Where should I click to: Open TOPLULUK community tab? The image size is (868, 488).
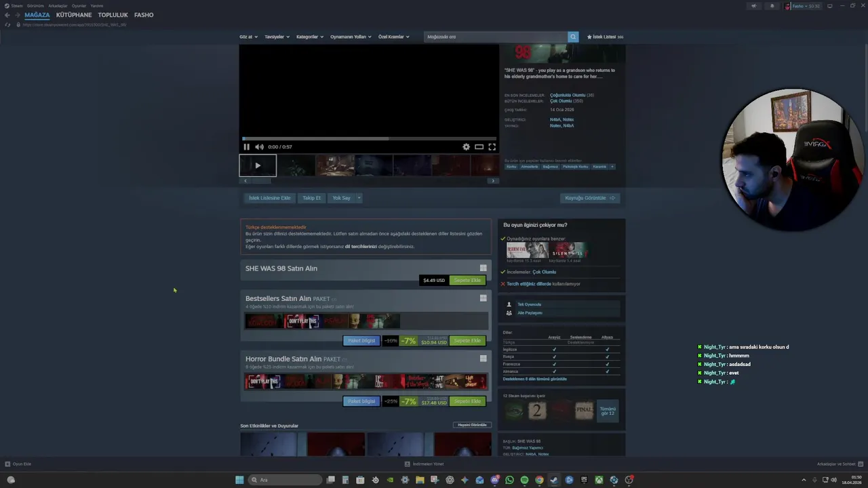113,15
